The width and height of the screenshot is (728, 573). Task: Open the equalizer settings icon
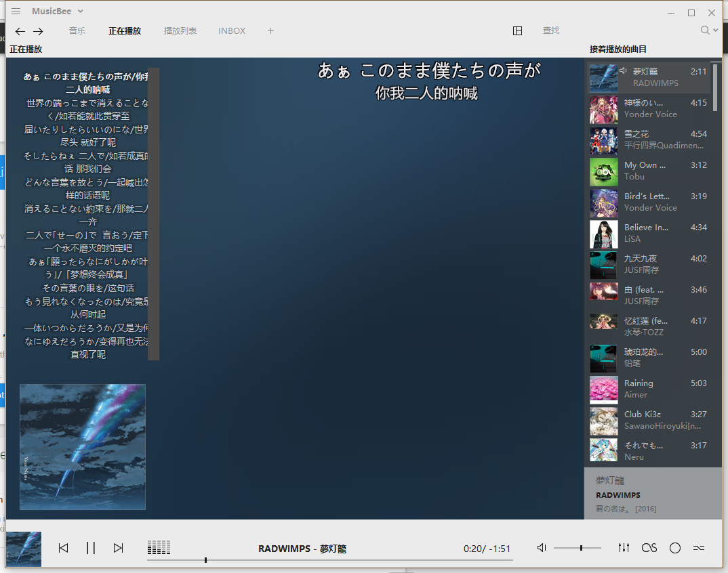coord(624,548)
